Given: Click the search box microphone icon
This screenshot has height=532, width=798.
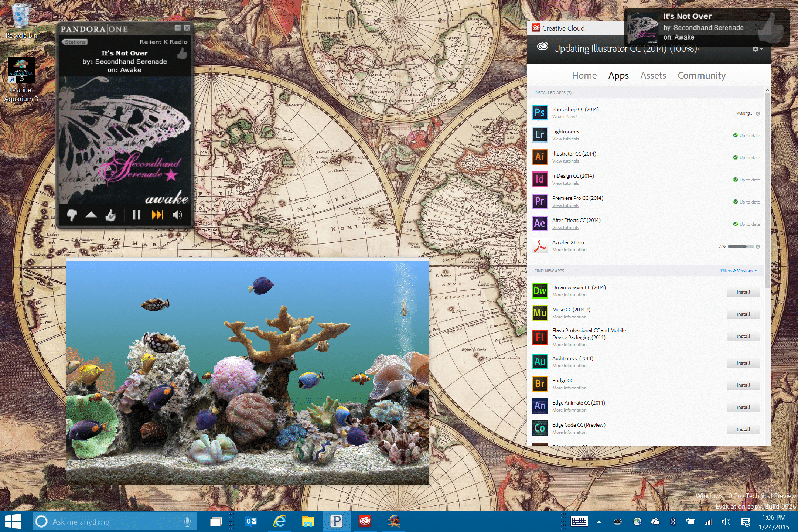Looking at the screenshot, I should click(187, 522).
